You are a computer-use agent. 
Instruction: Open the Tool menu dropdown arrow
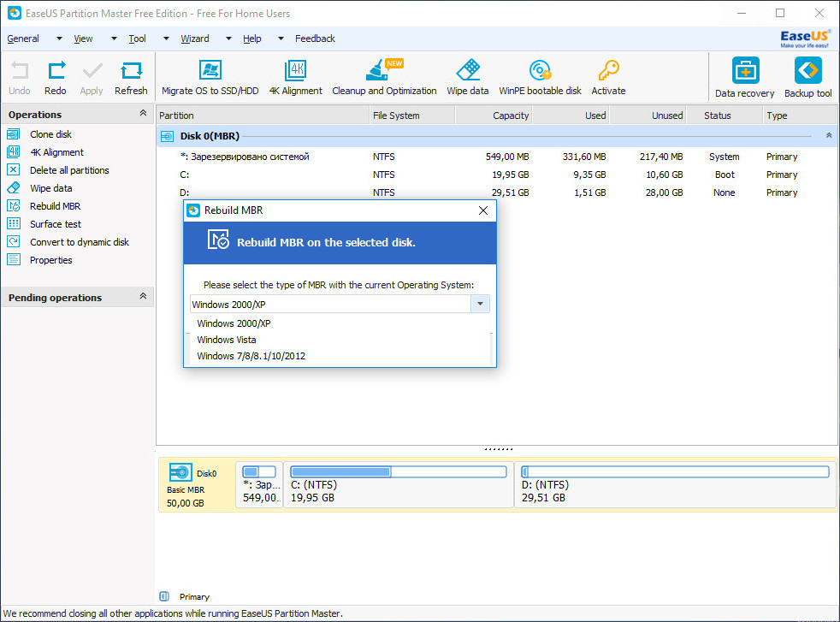click(x=167, y=39)
